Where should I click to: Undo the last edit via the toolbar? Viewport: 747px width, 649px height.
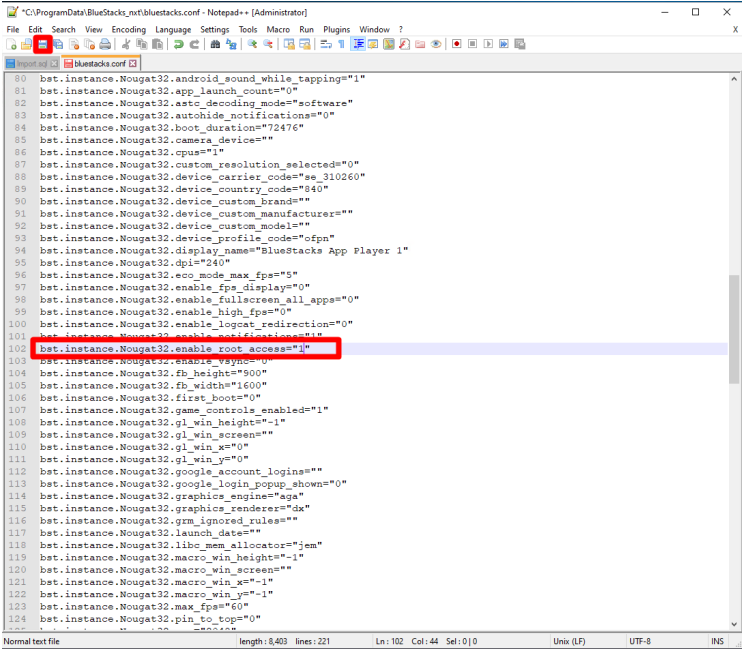(x=179, y=44)
